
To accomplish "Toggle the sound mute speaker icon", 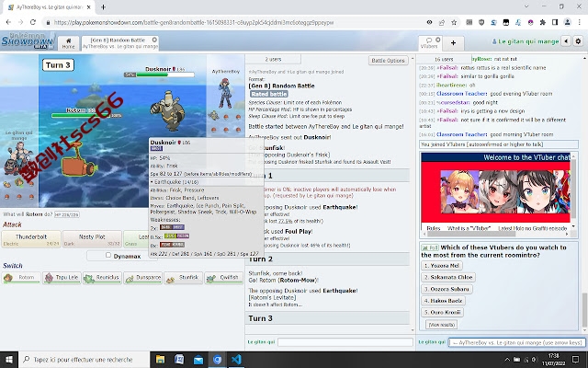I will coord(566,41).
